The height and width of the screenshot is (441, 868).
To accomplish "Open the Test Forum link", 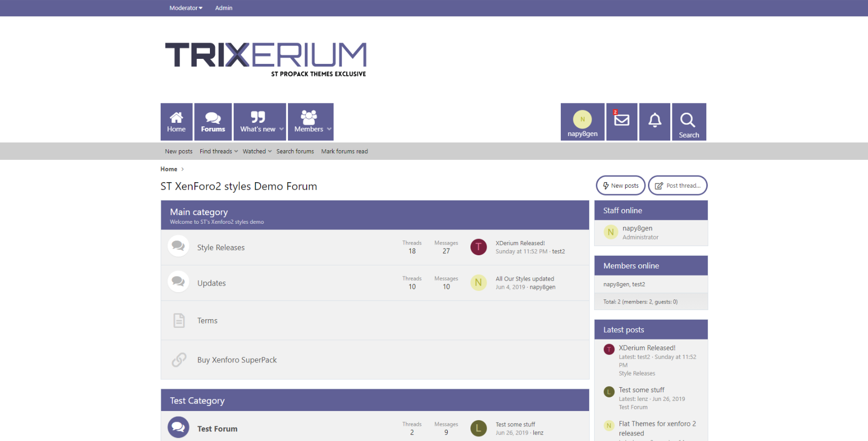I will coord(217,429).
